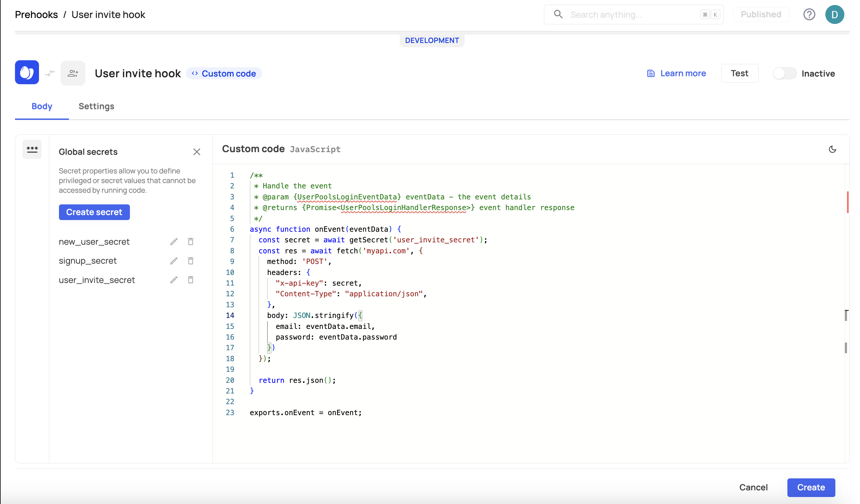
Task: Click the secrets asterisks sidebar icon
Action: coord(32,149)
